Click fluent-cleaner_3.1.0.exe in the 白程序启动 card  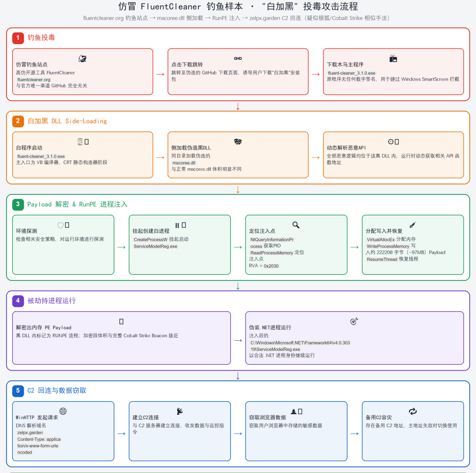[x=41, y=156]
